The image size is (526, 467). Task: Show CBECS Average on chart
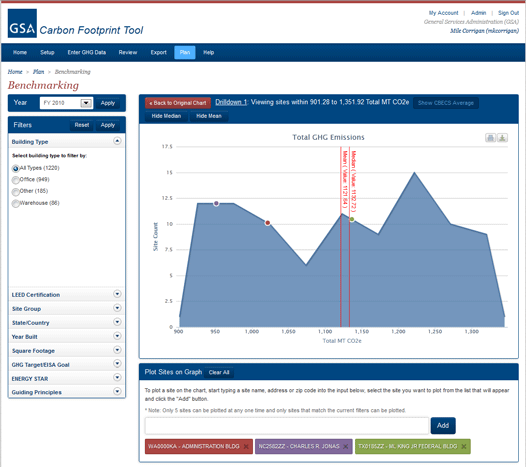coord(445,103)
